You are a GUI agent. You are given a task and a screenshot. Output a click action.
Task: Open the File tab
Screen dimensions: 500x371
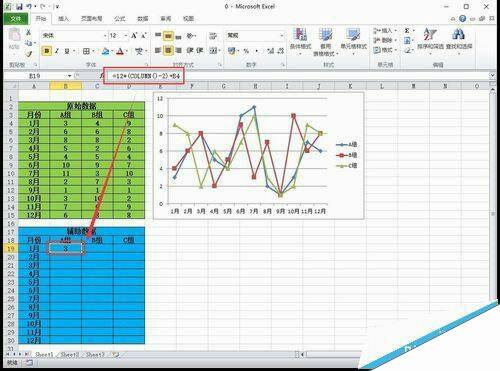(x=16, y=19)
